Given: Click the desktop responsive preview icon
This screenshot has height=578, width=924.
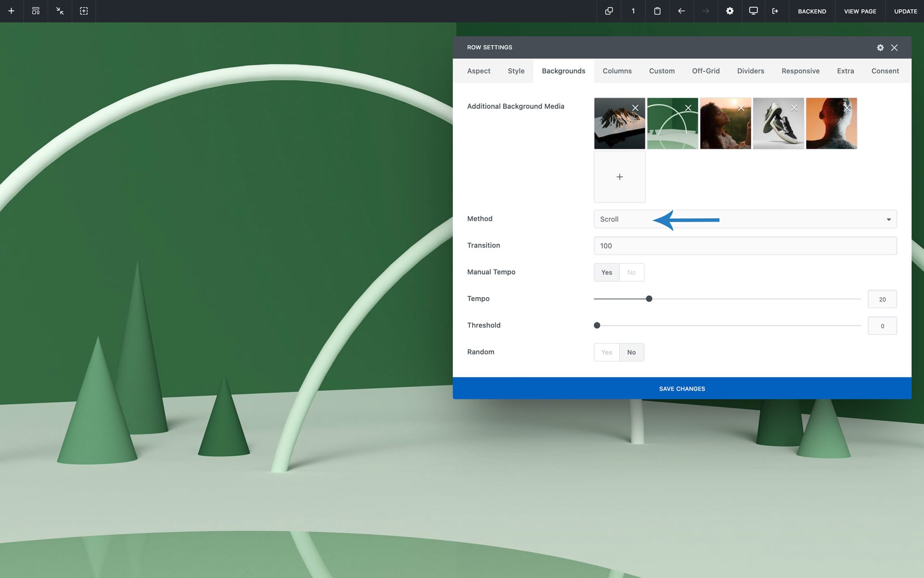Looking at the screenshot, I should pos(753,11).
